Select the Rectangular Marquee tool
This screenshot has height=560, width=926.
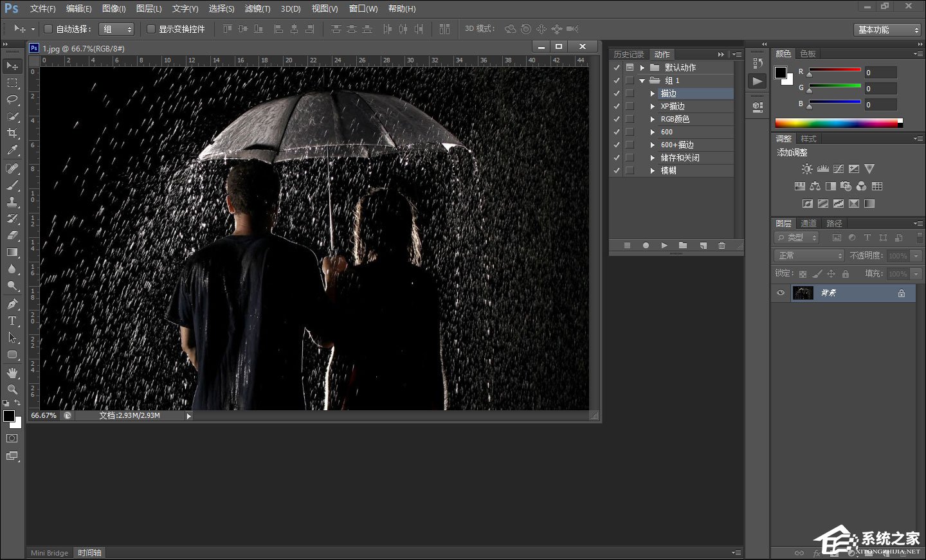pyautogui.click(x=12, y=83)
